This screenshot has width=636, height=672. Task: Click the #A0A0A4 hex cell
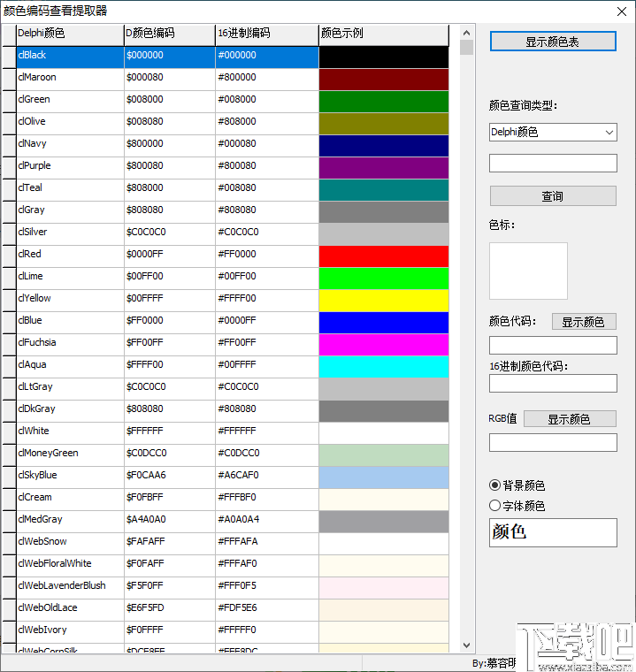(x=267, y=522)
